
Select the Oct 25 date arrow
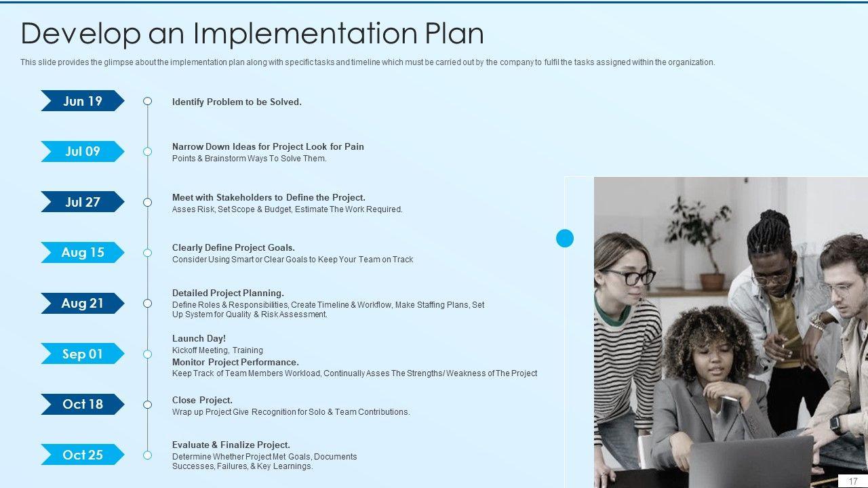pos(83,455)
